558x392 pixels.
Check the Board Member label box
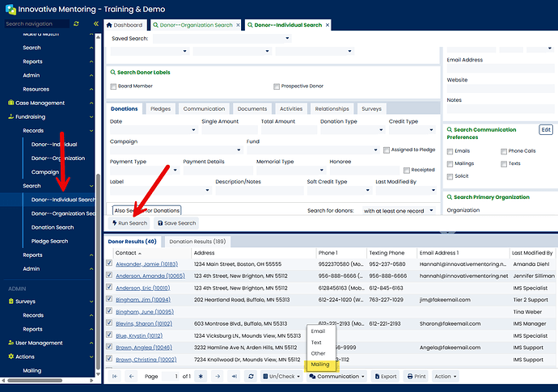coord(113,86)
